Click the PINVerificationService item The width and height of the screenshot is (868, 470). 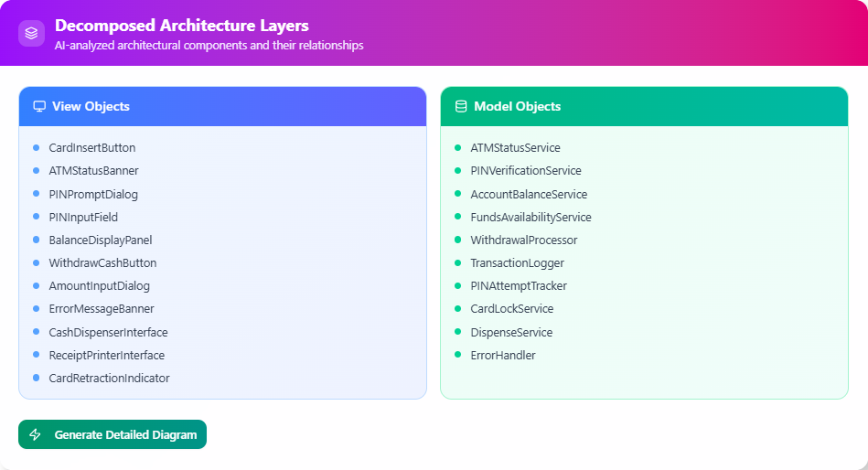[525, 170]
